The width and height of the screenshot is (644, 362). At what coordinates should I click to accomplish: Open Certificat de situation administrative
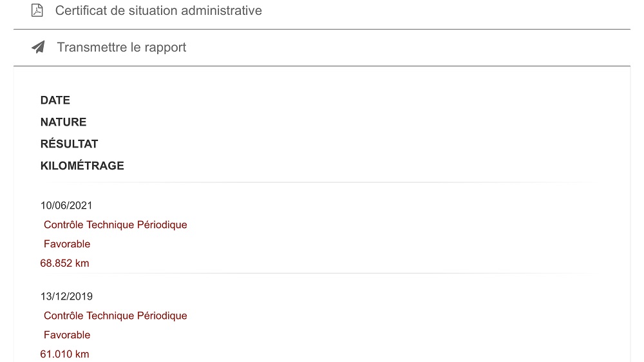[158, 10]
